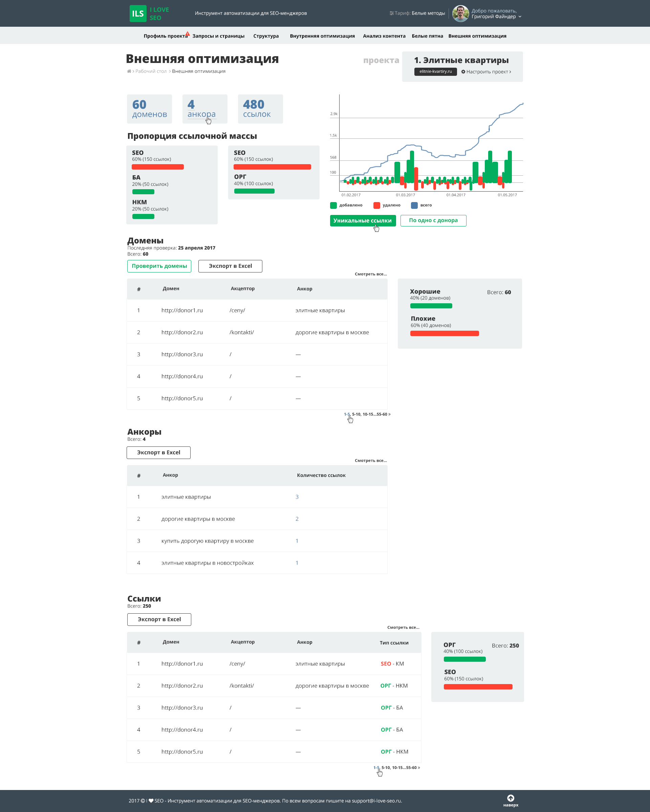The height and width of the screenshot is (812, 650).
Task: Click the tariff settings sliders icon
Action: point(391,13)
